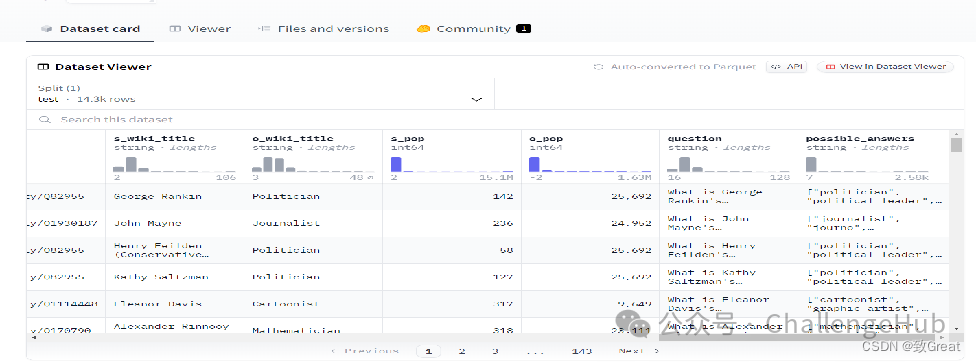Click the question column header
Image resolution: width=976 pixels, height=362 pixels.
coord(695,139)
